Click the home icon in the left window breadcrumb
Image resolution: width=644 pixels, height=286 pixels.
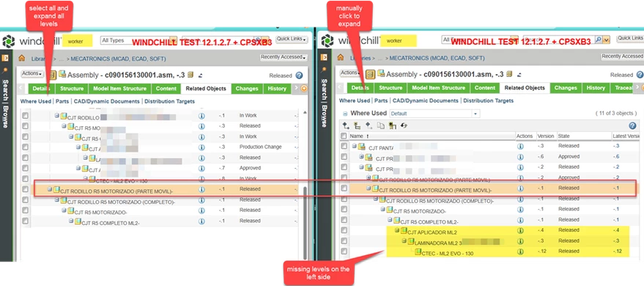point(22,58)
